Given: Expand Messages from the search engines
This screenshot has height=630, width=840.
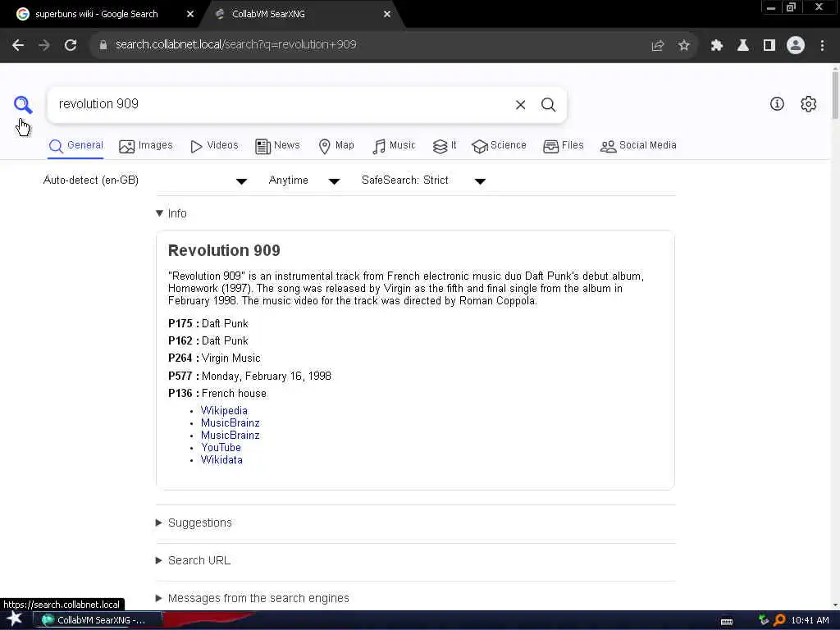Looking at the screenshot, I should (x=253, y=598).
